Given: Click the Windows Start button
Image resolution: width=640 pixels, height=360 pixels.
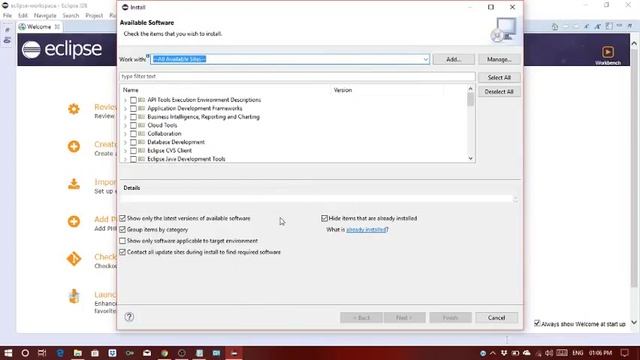Looking at the screenshot, I should point(8,353).
